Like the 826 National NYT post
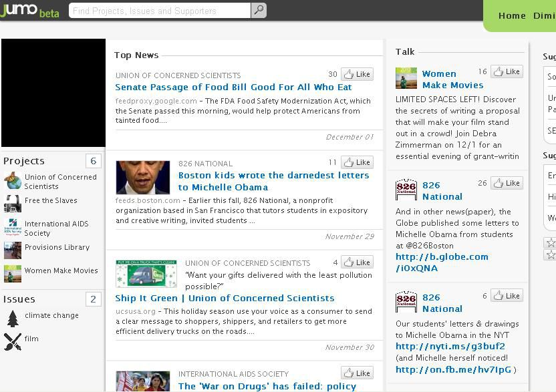Viewport: 556px width, 392px height. click(507, 296)
